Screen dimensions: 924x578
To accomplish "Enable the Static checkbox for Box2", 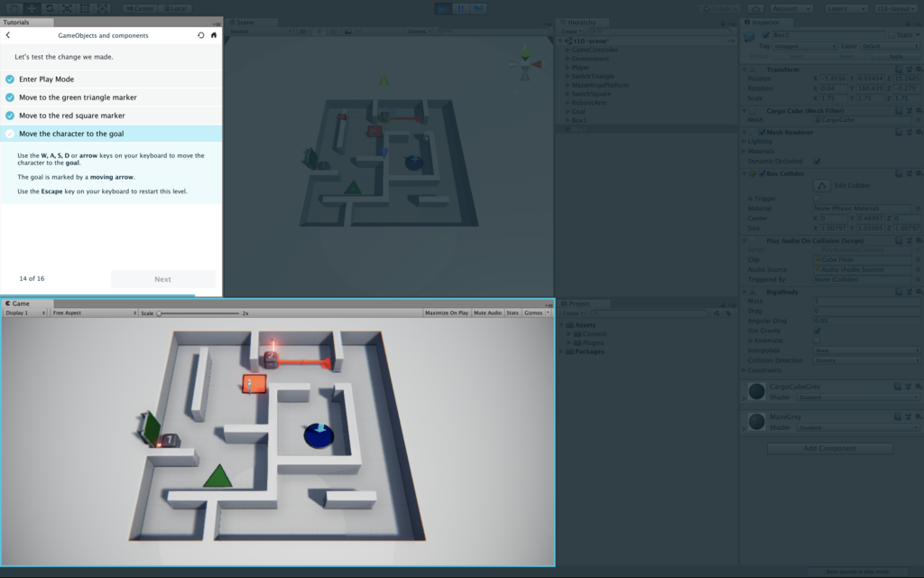I will [x=891, y=35].
